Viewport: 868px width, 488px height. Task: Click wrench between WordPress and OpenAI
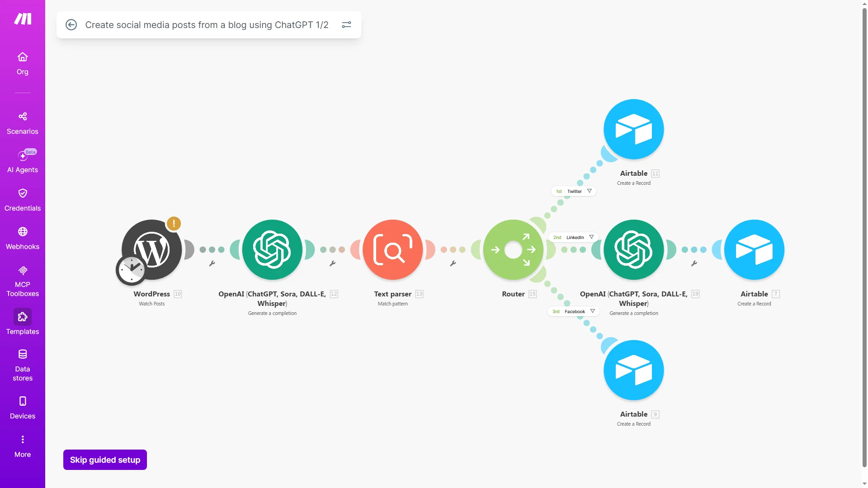pos(212,263)
